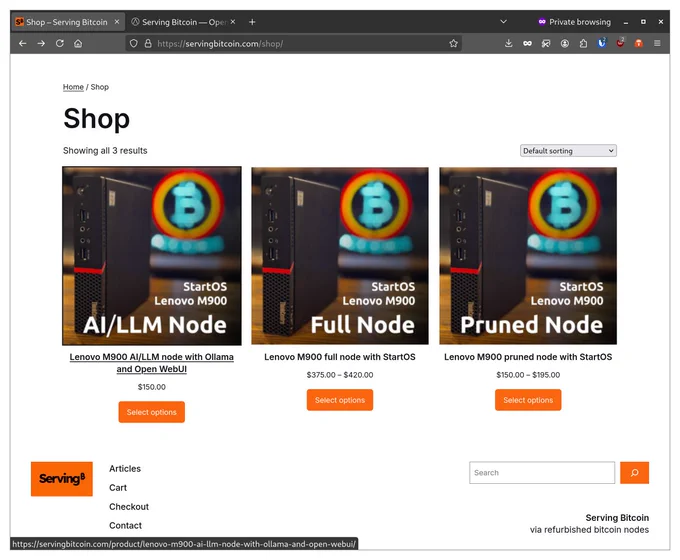Image resolution: width=680 pixels, height=560 pixels.
Task: Open the Cart footer link
Action: [118, 488]
